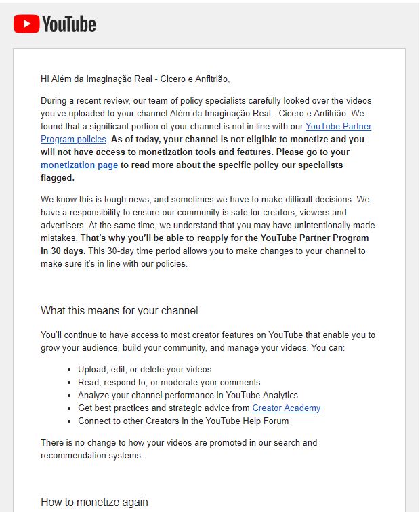Click the bullet 'Connect to other Creators in the YouTube Help Forum'
The image size is (420, 512).
pyautogui.click(x=183, y=421)
